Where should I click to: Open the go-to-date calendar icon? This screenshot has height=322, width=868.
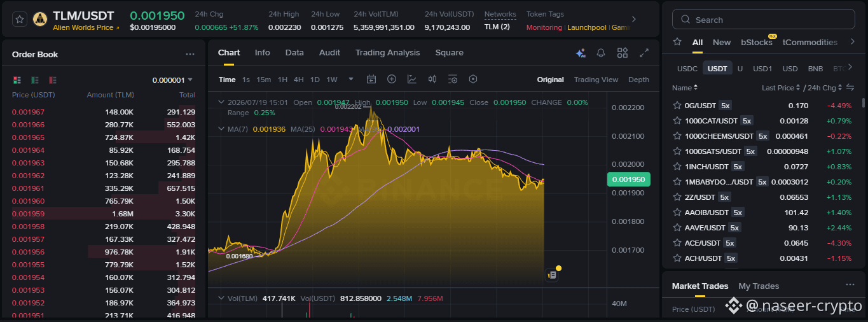pos(371,80)
